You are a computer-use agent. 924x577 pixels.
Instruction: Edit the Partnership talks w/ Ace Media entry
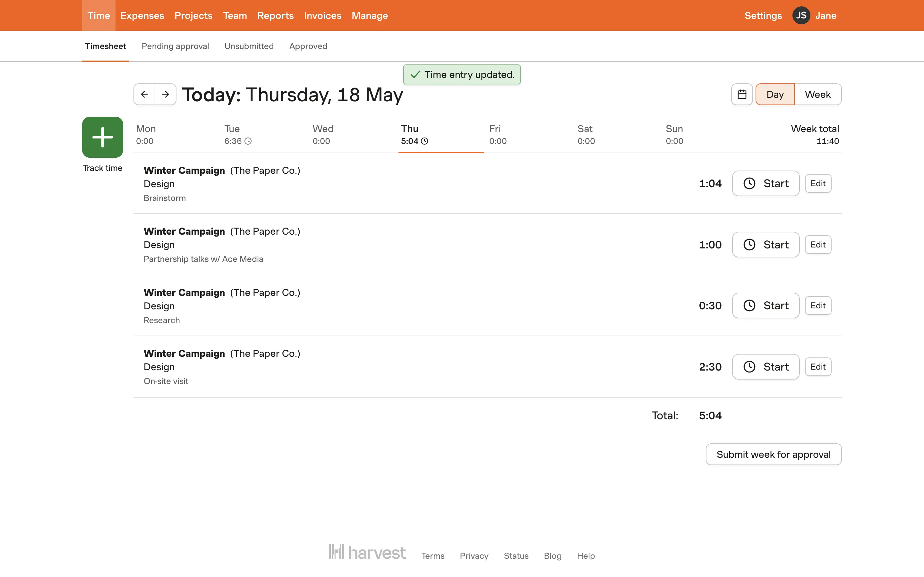point(818,245)
